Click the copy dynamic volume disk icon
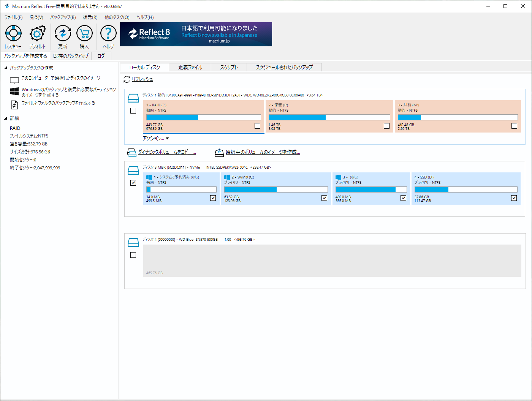The height and width of the screenshot is (401, 532). click(x=131, y=152)
